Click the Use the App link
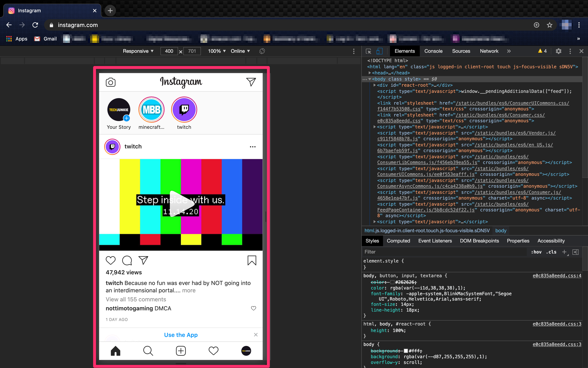The width and height of the screenshot is (588, 368). click(181, 335)
